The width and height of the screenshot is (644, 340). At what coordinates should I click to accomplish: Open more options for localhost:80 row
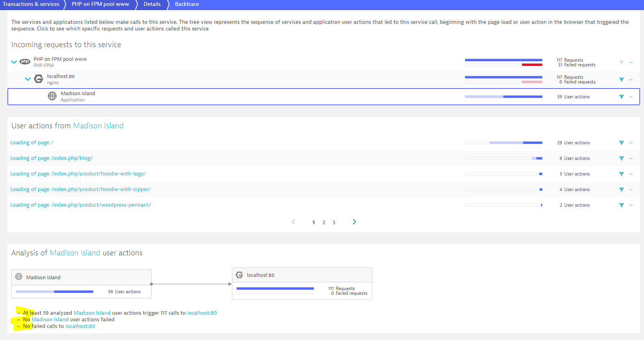click(x=631, y=80)
